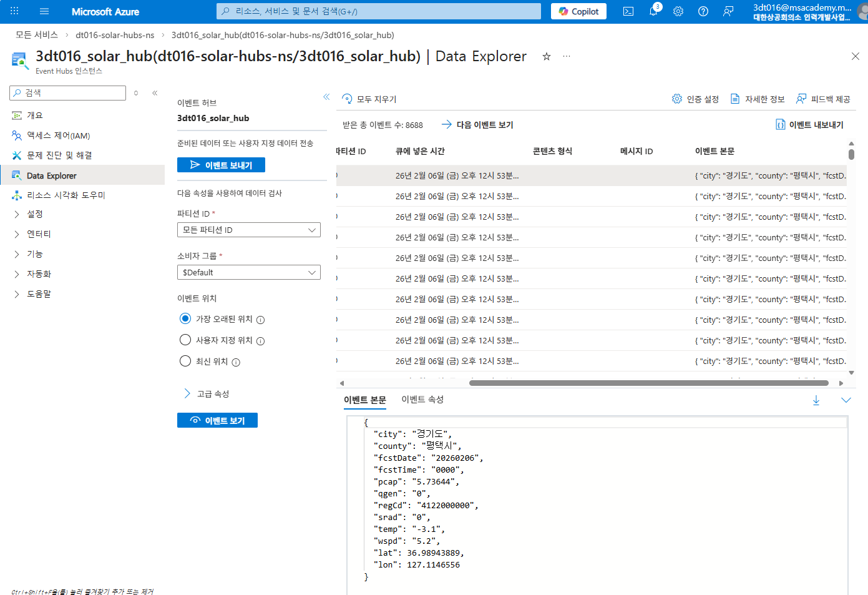Collapse the event body detail pane
This screenshot has width=868, height=595.
click(x=846, y=400)
